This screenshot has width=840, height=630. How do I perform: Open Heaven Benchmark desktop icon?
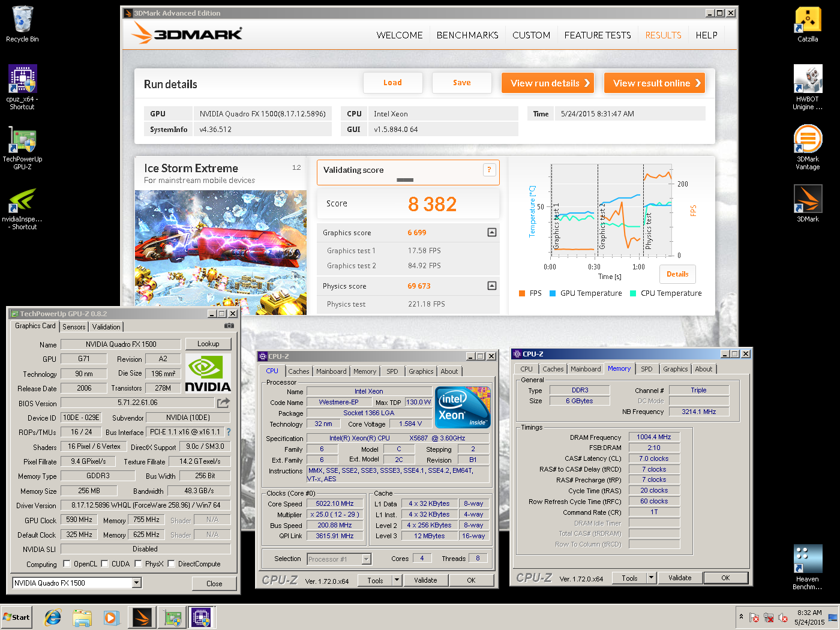pos(808,568)
